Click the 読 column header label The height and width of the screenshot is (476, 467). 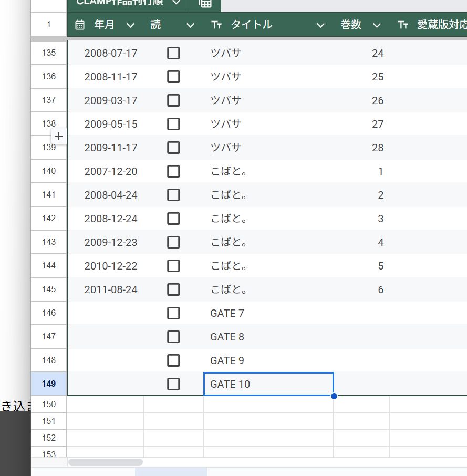click(x=155, y=25)
